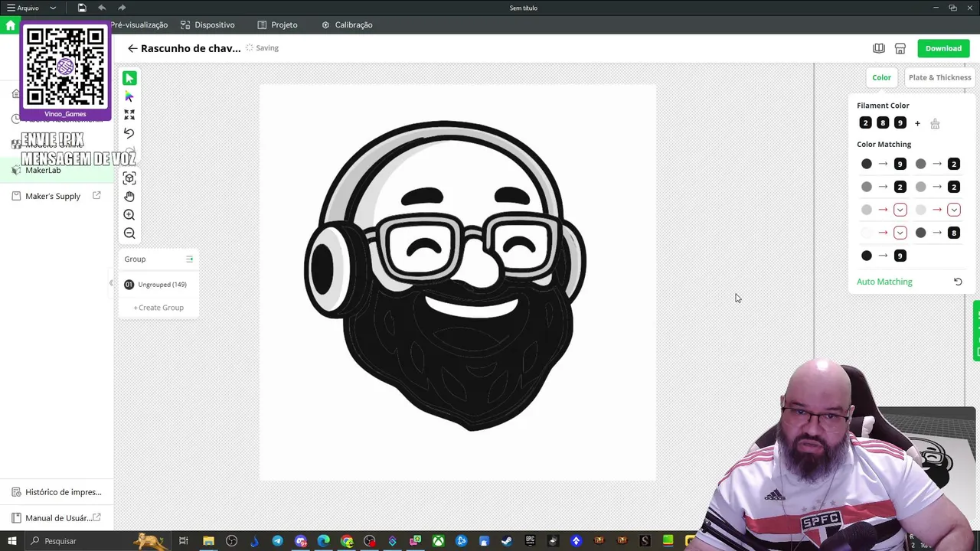Open the lower-left red color dropdown

click(900, 233)
